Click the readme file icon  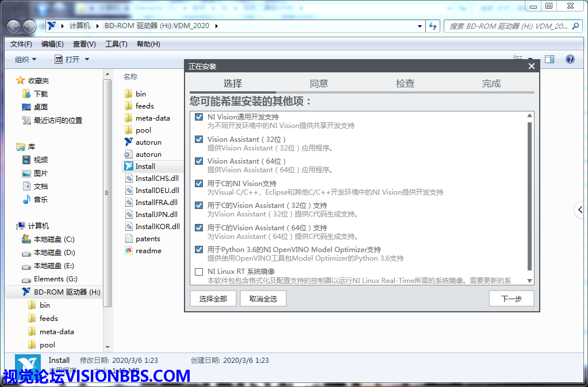[129, 251]
